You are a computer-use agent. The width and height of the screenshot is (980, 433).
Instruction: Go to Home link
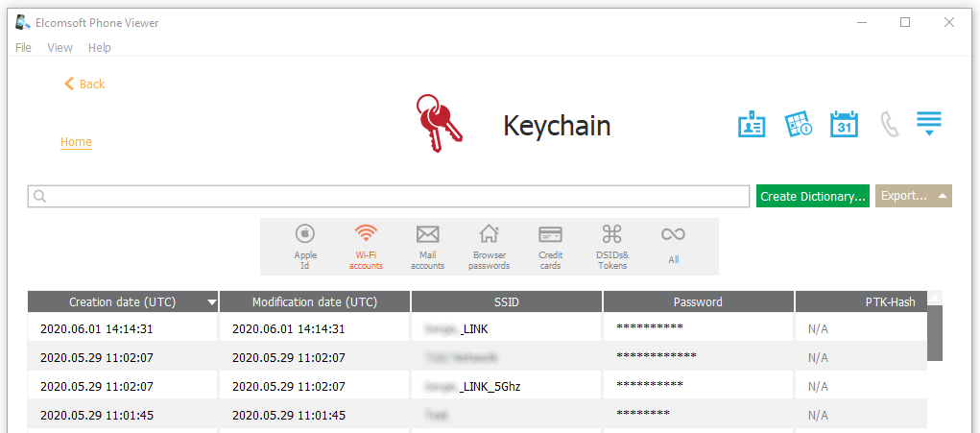coord(76,142)
